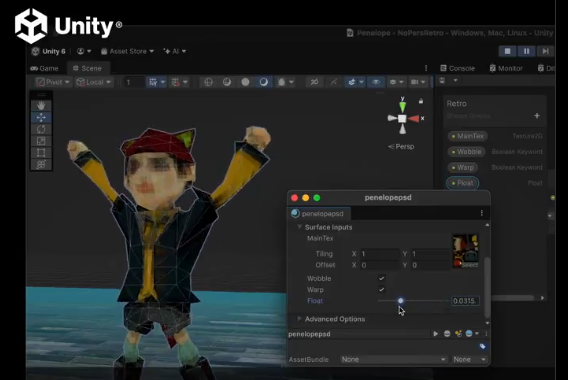Open the Scene camera settings dropdown
The height and width of the screenshot is (380, 568).
click(x=418, y=82)
